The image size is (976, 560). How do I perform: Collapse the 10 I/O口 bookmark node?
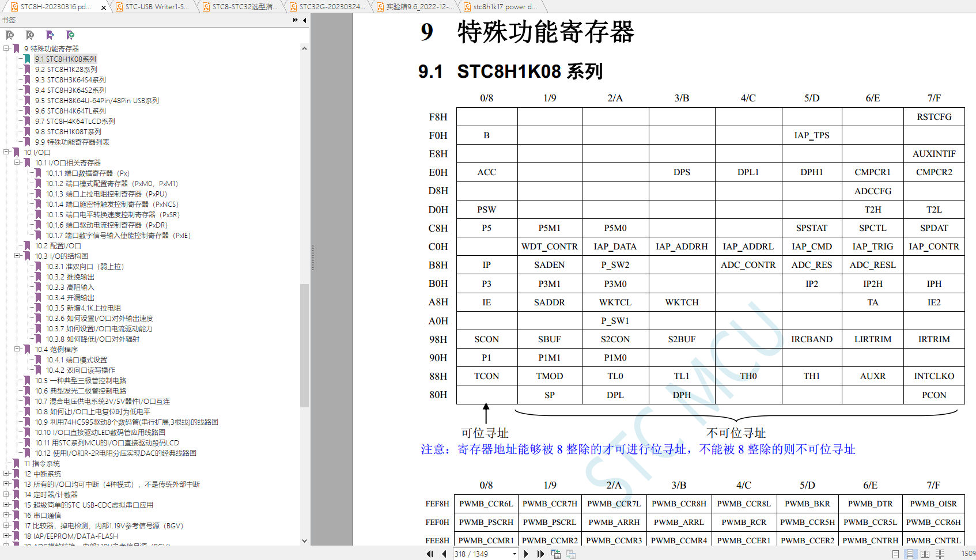coord(6,152)
